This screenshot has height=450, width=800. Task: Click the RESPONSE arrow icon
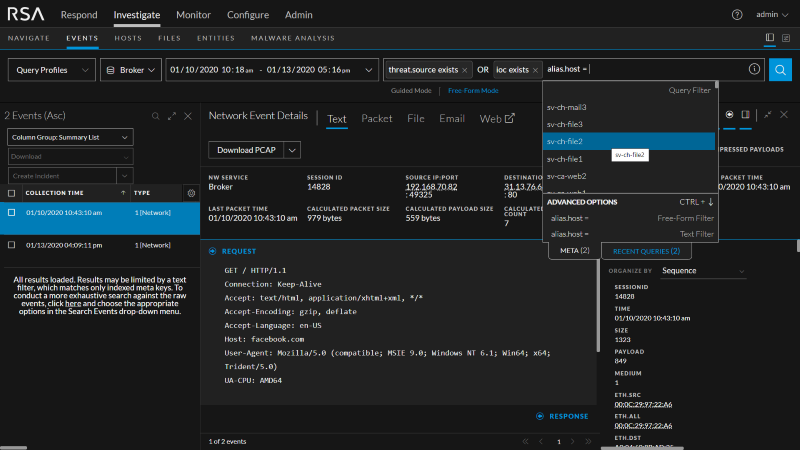[x=540, y=416]
